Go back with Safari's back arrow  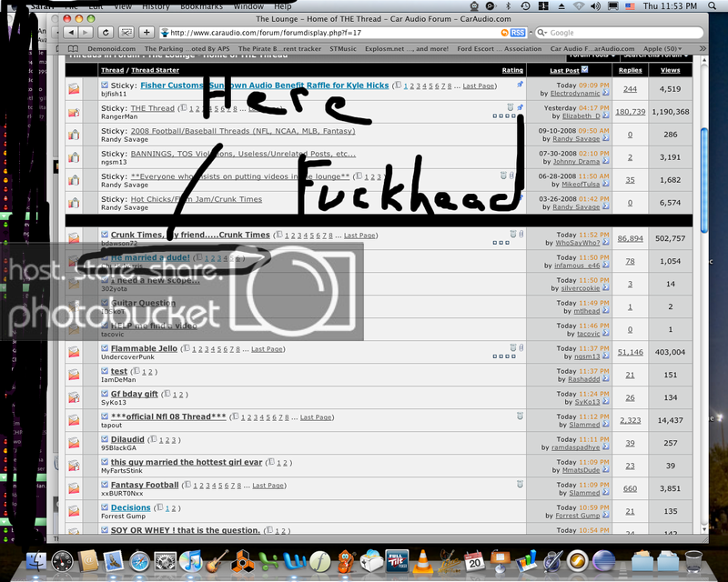click(71, 33)
